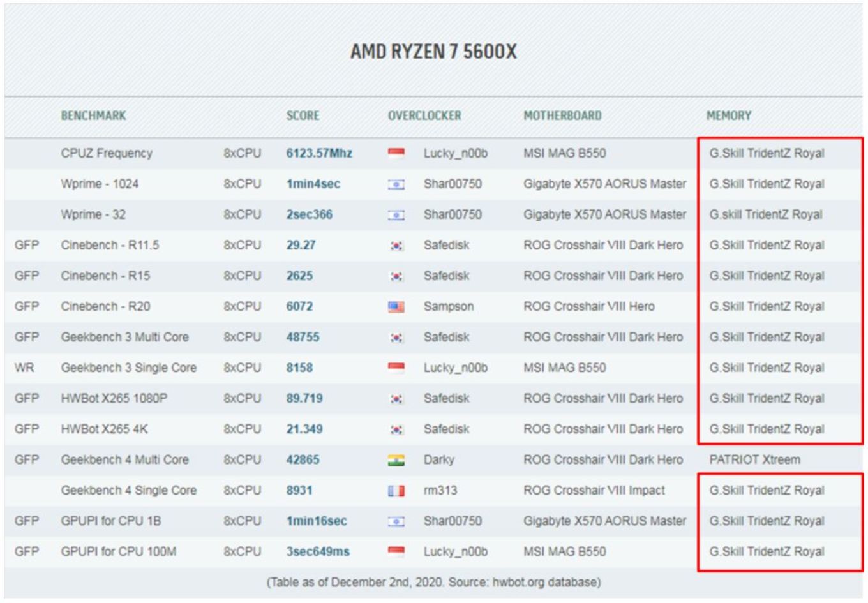This screenshot has width=868, height=603.
Task: Open the 42865 score link
Action: (x=303, y=459)
